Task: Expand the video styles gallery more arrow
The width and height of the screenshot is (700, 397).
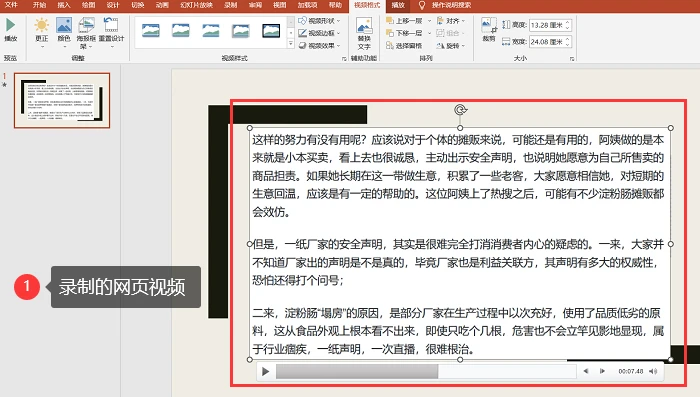Action: [291, 44]
